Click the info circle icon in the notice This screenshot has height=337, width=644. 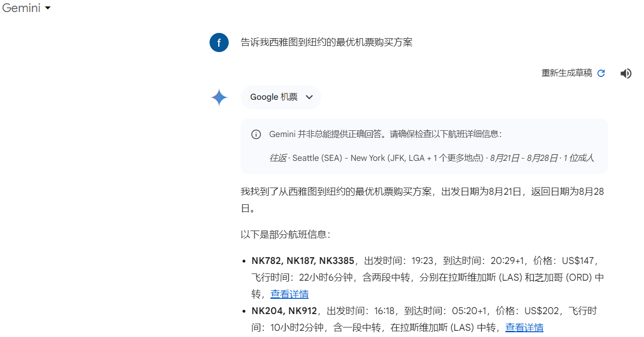point(256,134)
